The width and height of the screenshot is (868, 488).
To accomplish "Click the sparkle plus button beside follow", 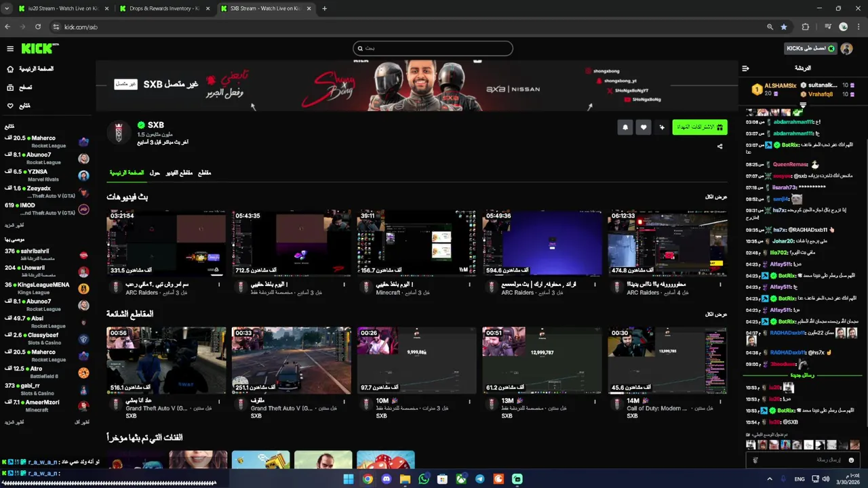I will pos(662,127).
